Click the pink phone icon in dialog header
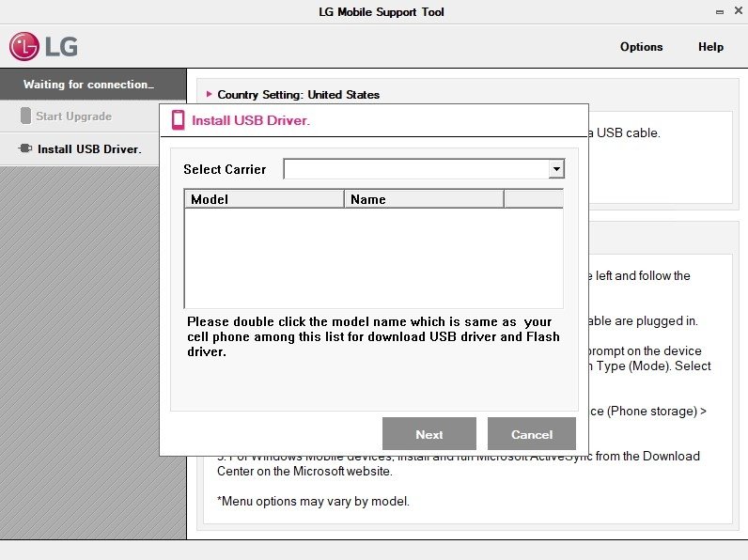The image size is (748, 560). tap(178, 119)
